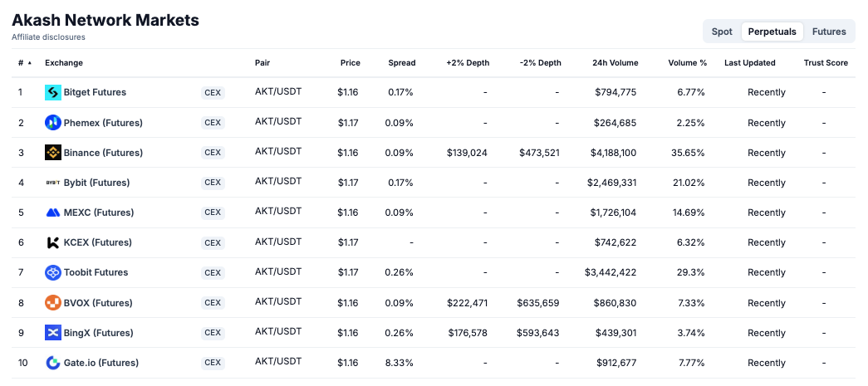Click the KCEX logo icon
This screenshot has height=386, width=868.
click(x=53, y=242)
